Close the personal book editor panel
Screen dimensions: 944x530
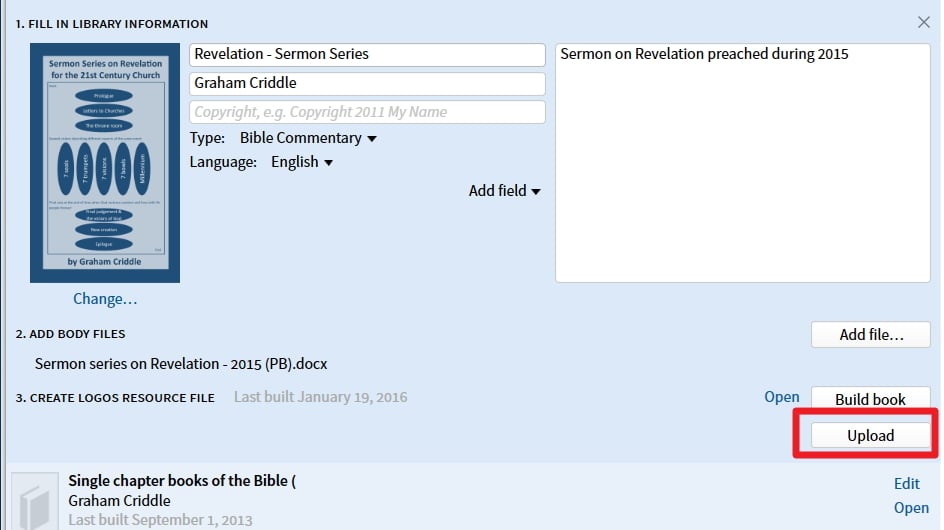[x=924, y=22]
